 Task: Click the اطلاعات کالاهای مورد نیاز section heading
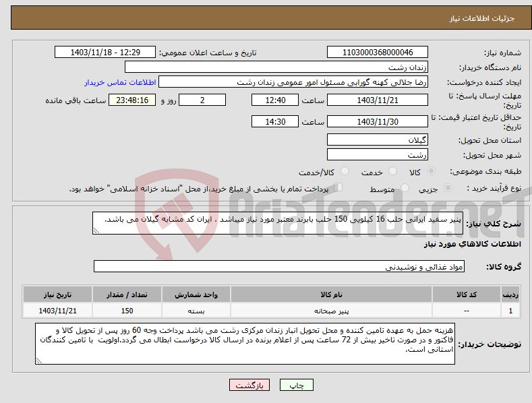pyautogui.click(x=472, y=244)
